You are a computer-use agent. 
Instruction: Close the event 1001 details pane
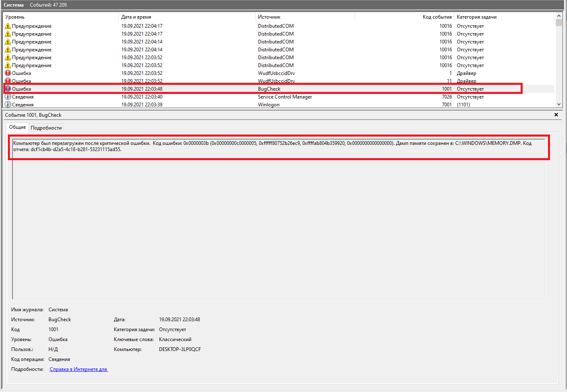click(556, 115)
